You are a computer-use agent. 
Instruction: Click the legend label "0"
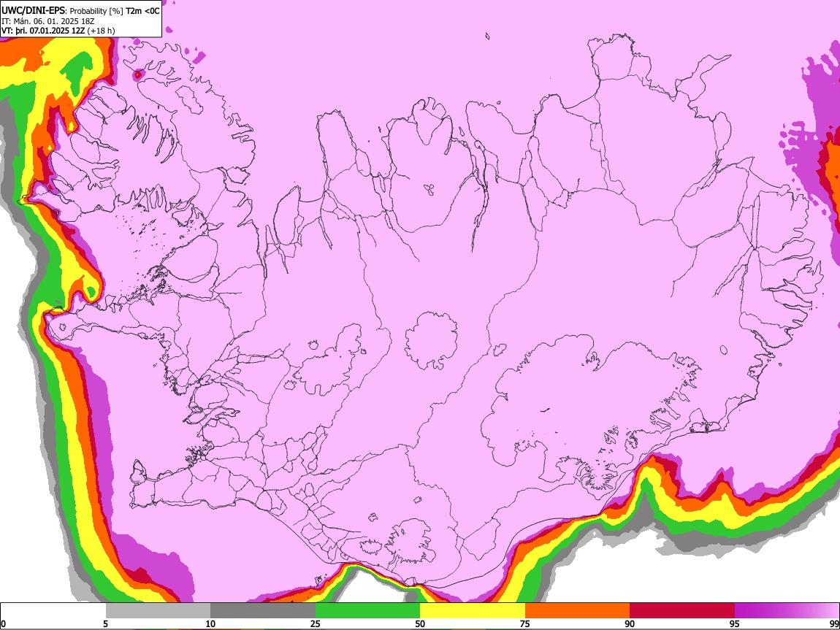(x=3, y=623)
